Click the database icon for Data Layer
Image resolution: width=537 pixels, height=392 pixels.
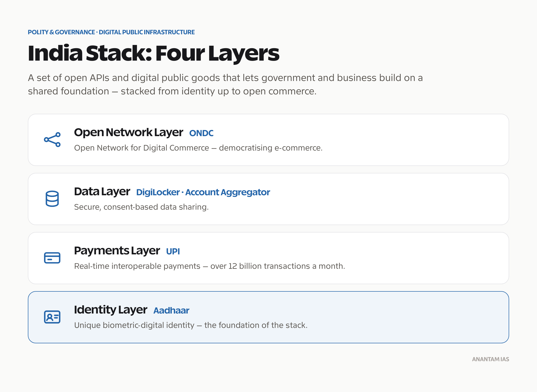tap(52, 199)
